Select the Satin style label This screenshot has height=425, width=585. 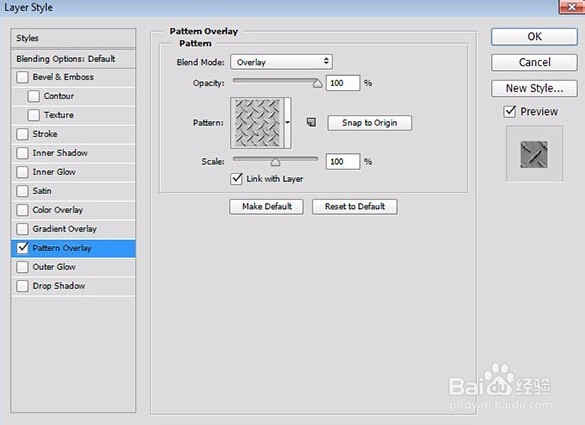tap(42, 191)
